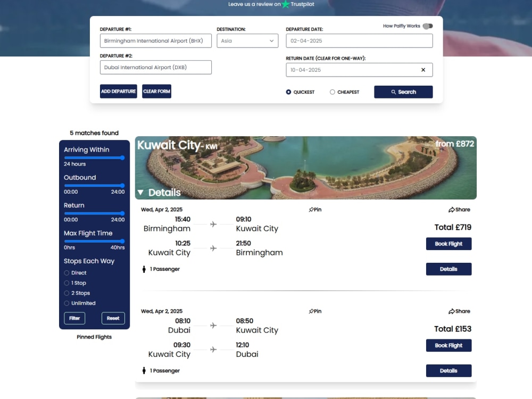The image size is (532, 399).
Task: Click the passenger icon on the Birmingham flight
Action: [144, 269]
